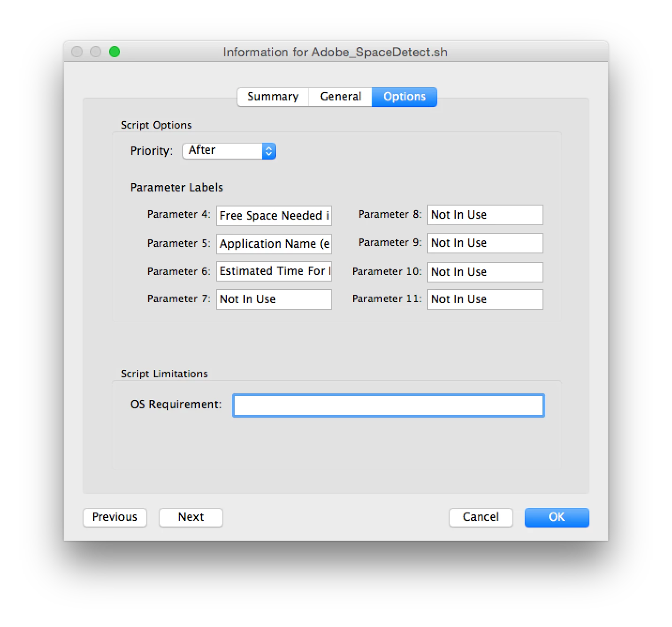Confirm with the OK button
This screenshot has width=672, height=627.
pos(557,517)
